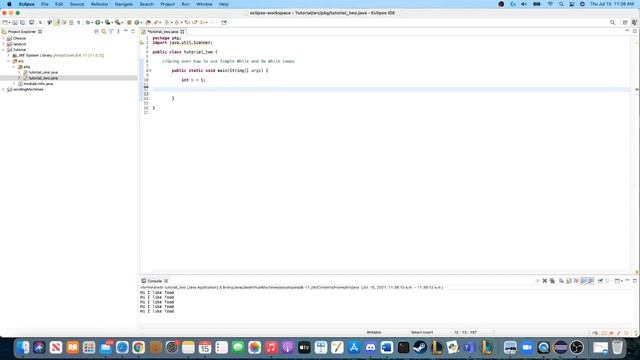
Task: Expand the vendingMachines project
Action: pos(4,89)
